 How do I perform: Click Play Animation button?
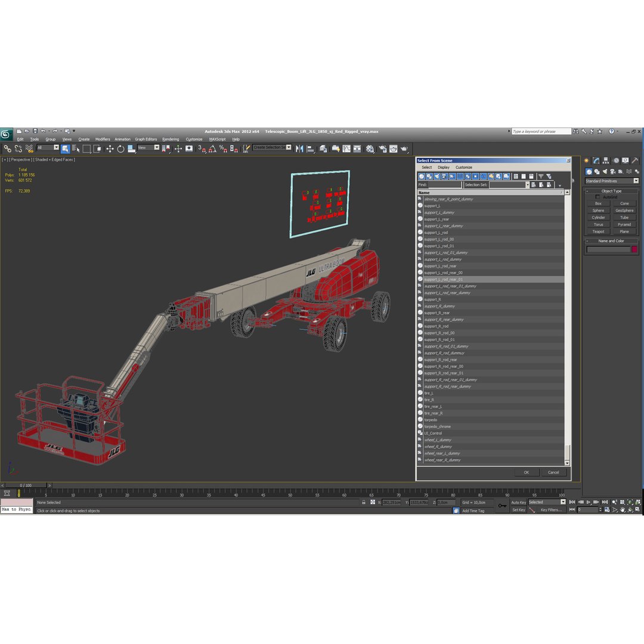pos(589,502)
